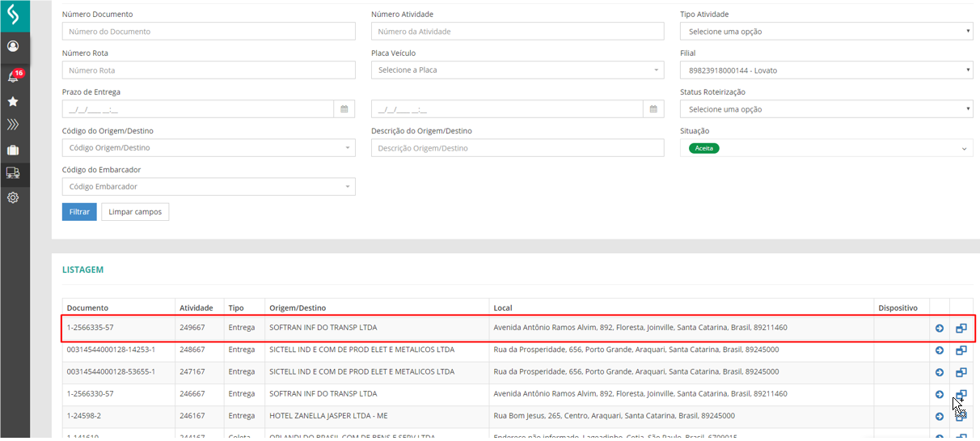Click duplicate-windows icon for activity 248667 row

(x=961, y=350)
